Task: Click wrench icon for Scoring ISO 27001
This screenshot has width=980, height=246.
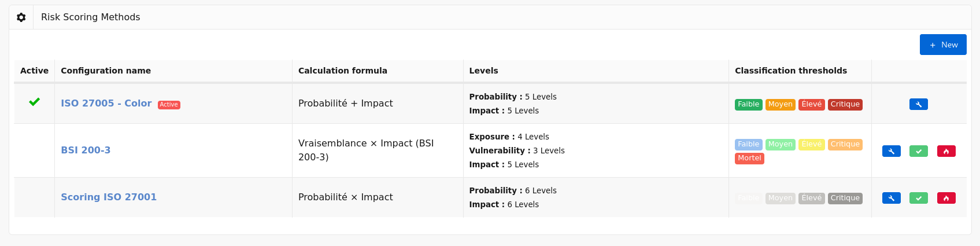Action: 891,198
